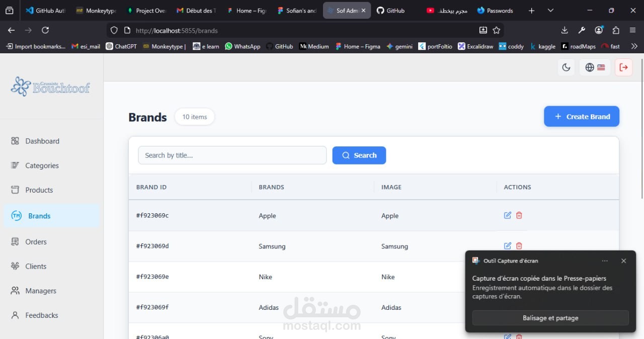Open Medium bookmark
The image size is (644, 339).
point(314,46)
